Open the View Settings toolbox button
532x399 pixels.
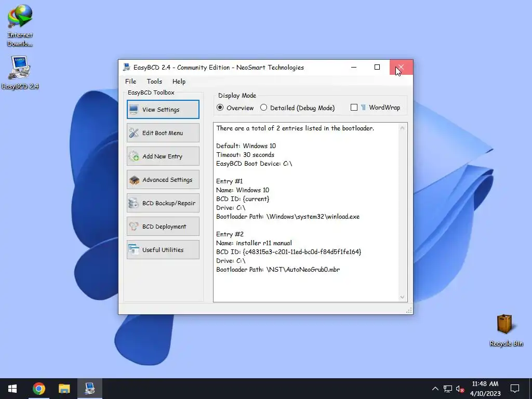click(163, 109)
